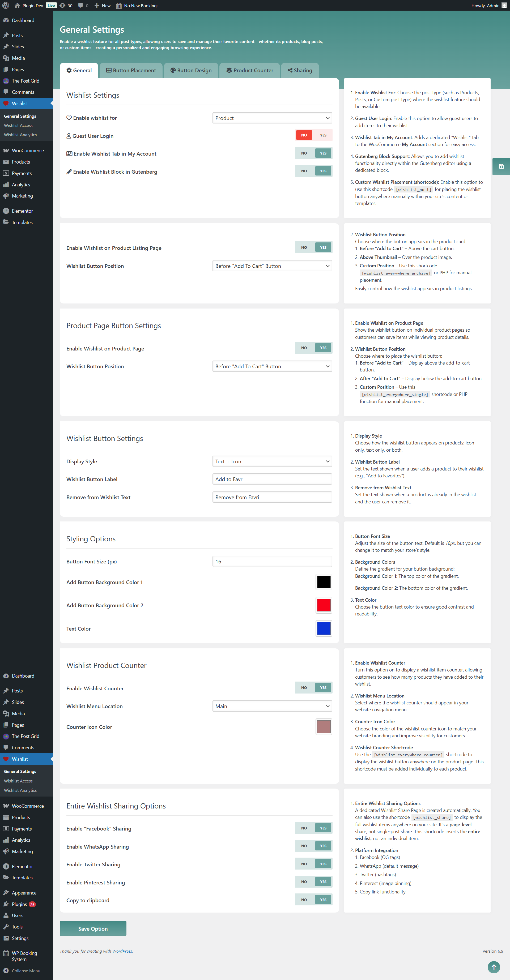Image resolution: width=510 pixels, height=980 pixels.
Task: Toggle Enable Wishlist Block in Gutenberg
Action: pos(314,171)
